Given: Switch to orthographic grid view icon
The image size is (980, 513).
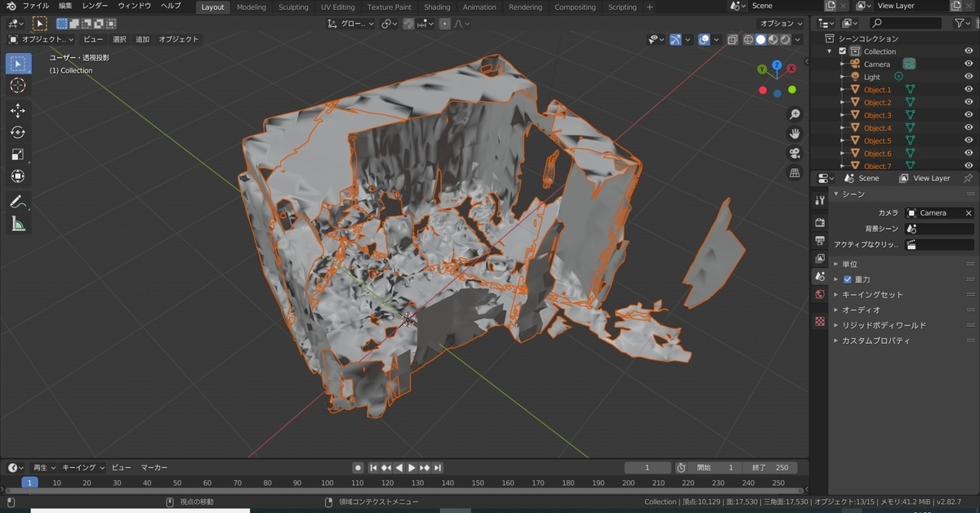Looking at the screenshot, I should click(x=794, y=173).
